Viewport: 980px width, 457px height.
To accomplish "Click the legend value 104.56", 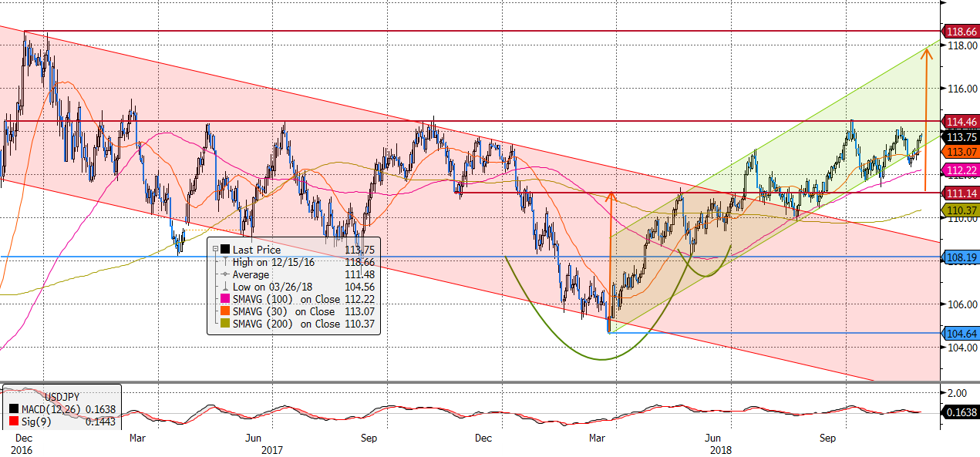I will 362,287.
